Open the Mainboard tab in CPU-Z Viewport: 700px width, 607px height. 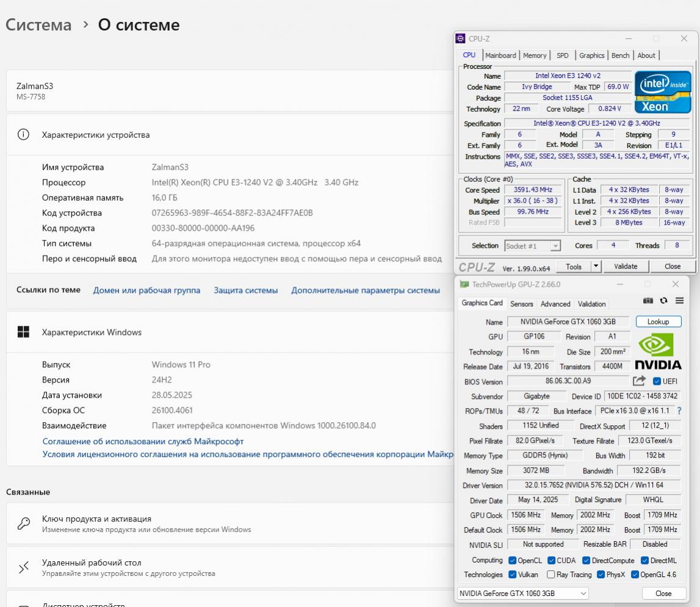click(500, 56)
